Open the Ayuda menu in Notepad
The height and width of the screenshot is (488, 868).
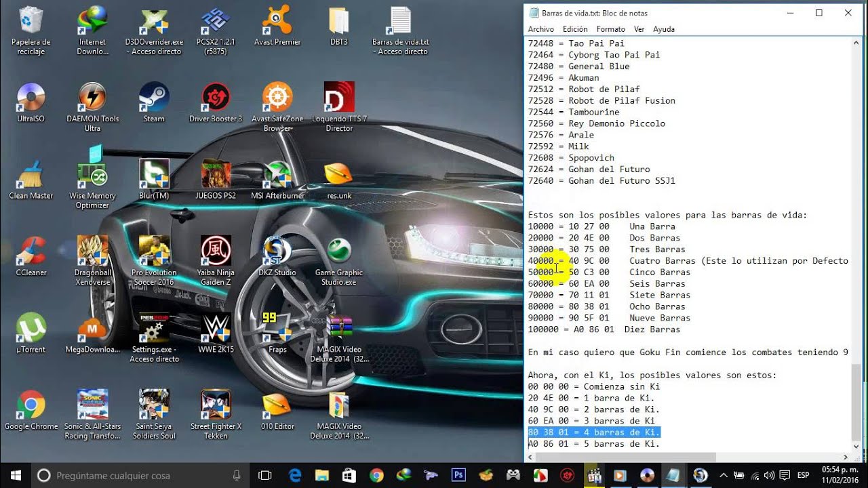[x=664, y=29]
